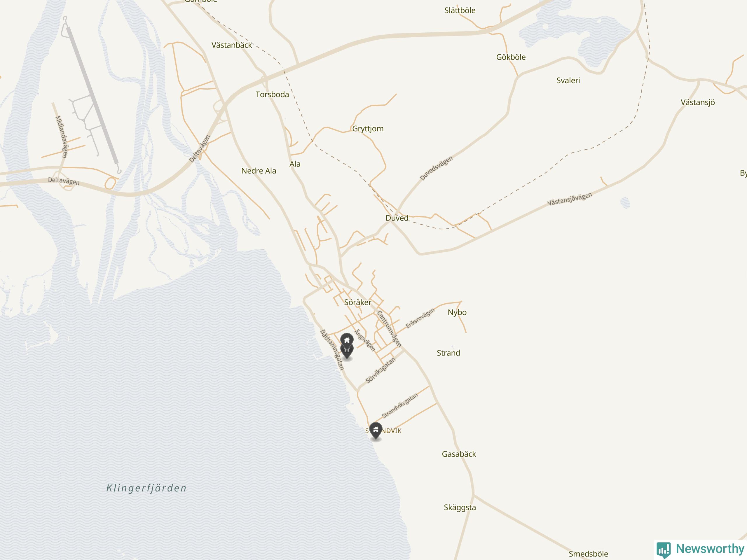
Task: Select the Gasabäck place label
Action: click(x=459, y=454)
